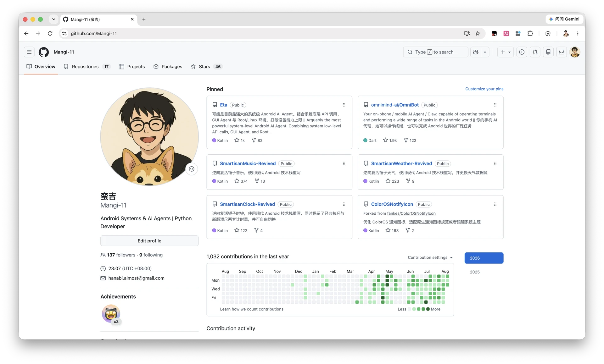
Task: View the 9 following list
Action: click(x=151, y=255)
